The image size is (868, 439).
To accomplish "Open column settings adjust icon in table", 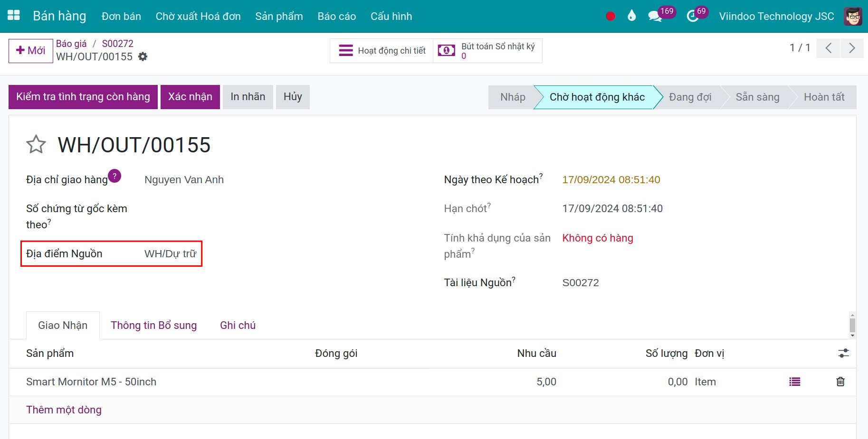I will (x=843, y=353).
